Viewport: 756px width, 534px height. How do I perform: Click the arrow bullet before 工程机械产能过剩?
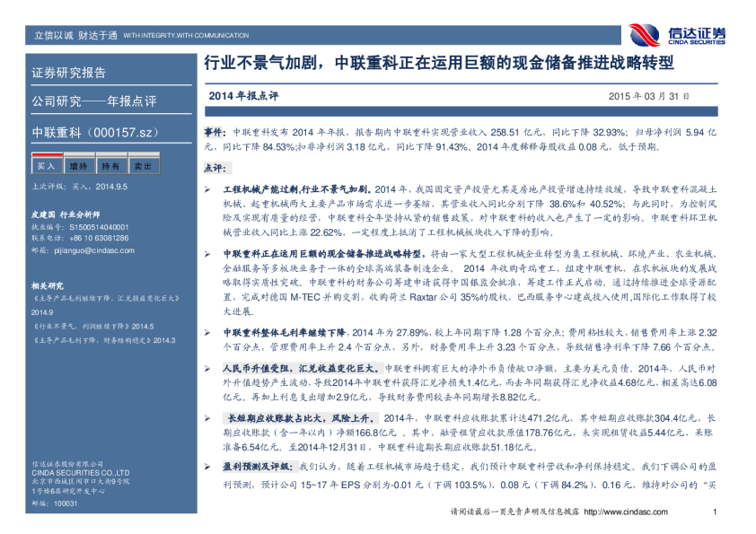tap(207, 190)
